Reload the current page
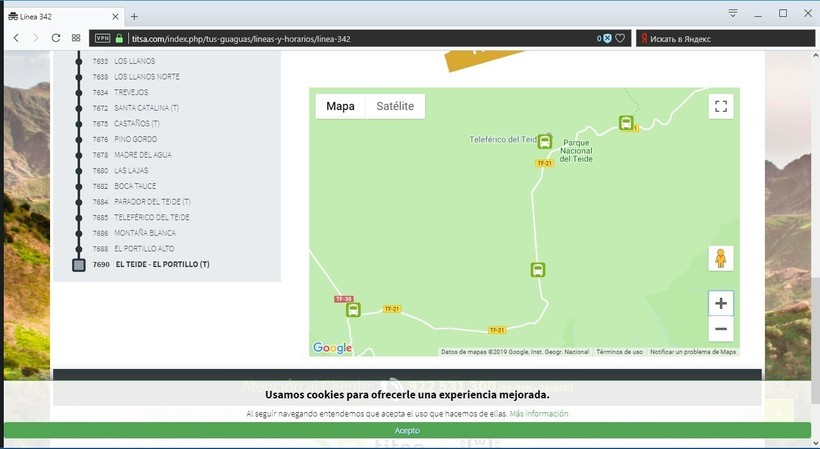The image size is (820, 449). pyautogui.click(x=56, y=38)
